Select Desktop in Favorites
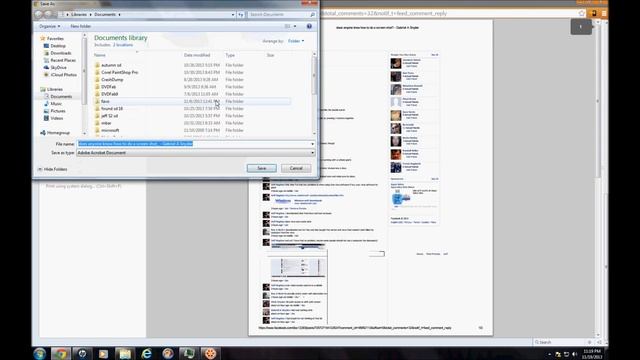This screenshot has height=360, width=640. (58, 46)
